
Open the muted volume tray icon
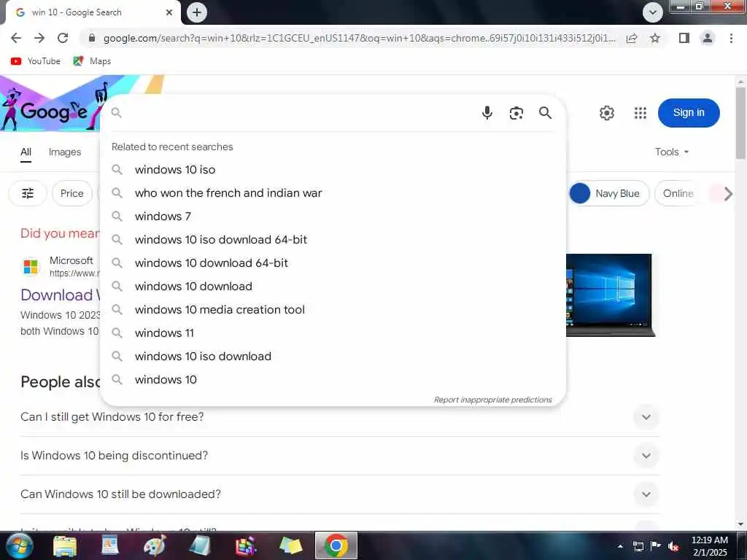point(673,546)
